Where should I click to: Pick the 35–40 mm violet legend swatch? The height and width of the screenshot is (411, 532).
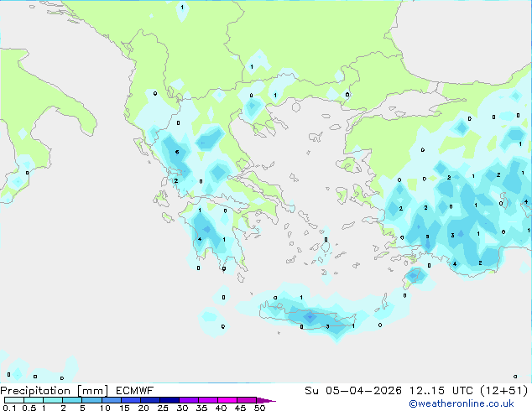pyautogui.click(x=208, y=400)
